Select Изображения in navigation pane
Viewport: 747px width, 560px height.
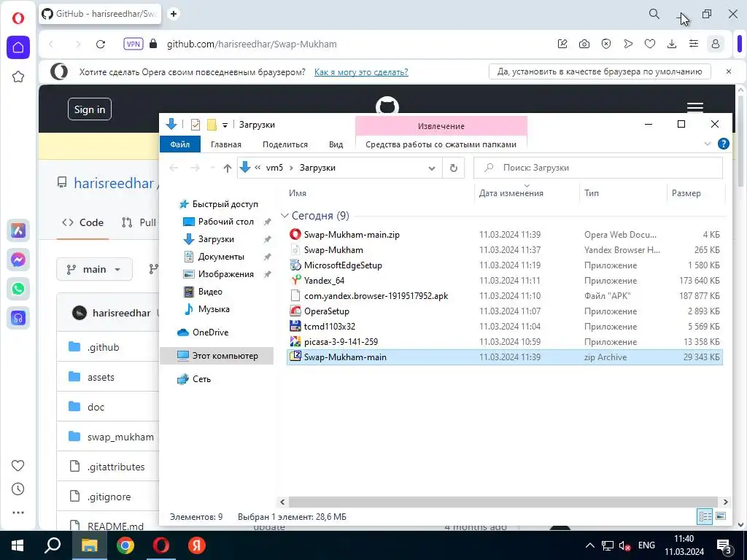click(226, 274)
